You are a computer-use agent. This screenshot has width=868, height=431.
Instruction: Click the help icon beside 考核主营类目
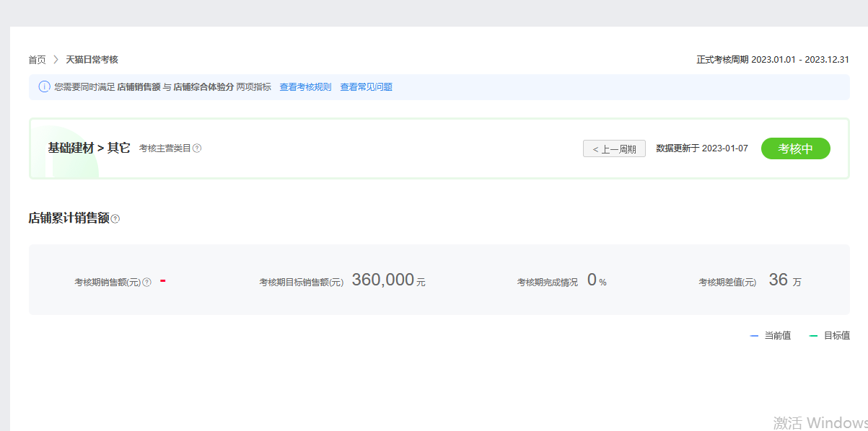coord(197,148)
